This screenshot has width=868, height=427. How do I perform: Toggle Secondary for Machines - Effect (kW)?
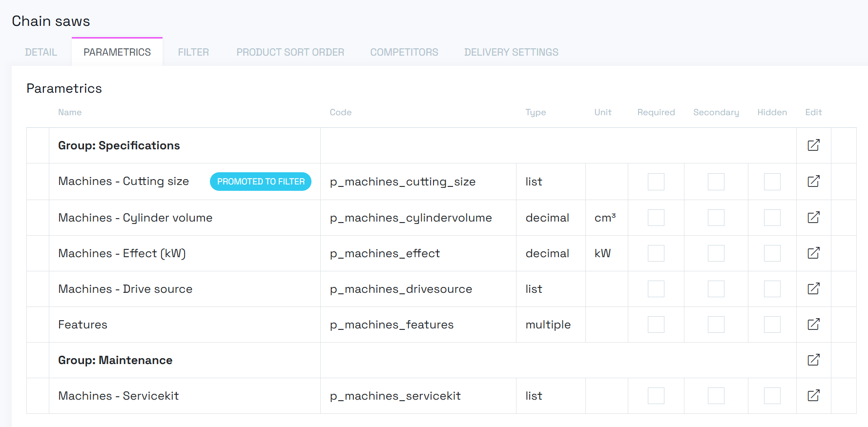[x=716, y=253]
